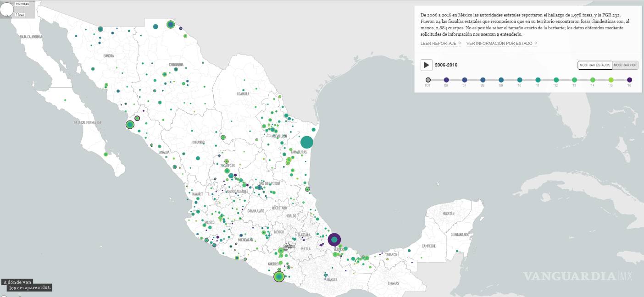Pick the '14 year dot
Screen dimensions: 644x297
593,80
